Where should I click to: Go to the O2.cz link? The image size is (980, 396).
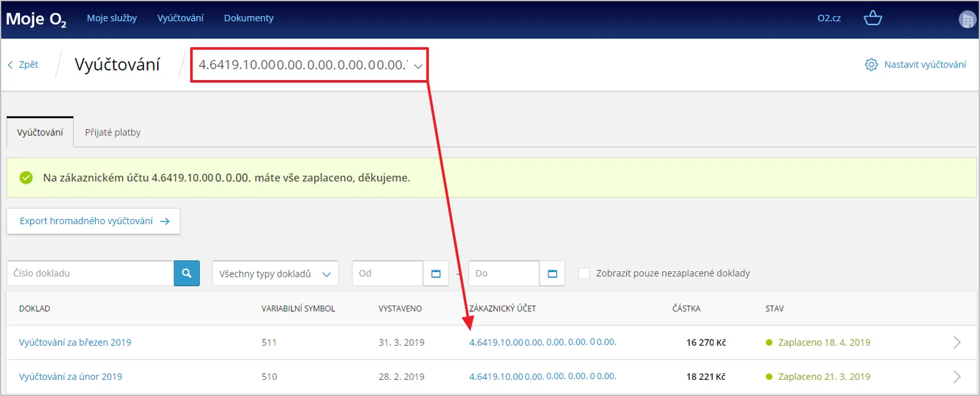click(x=828, y=18)
